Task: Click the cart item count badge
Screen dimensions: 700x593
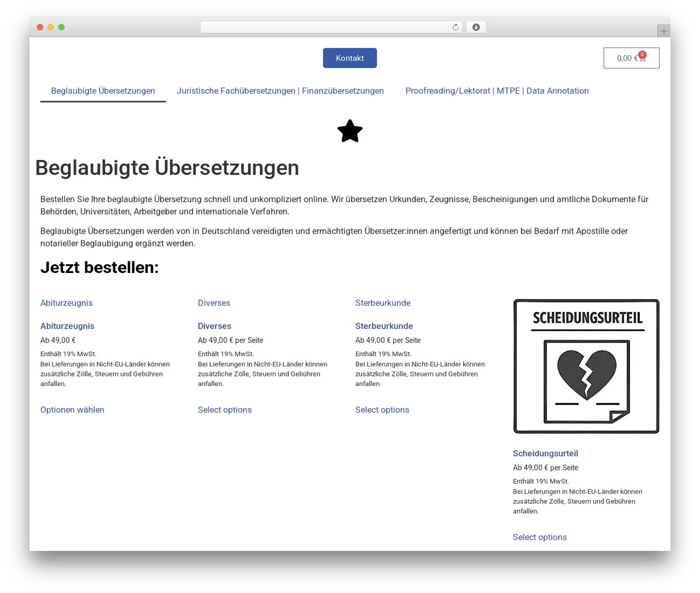Action: (642, 55)
